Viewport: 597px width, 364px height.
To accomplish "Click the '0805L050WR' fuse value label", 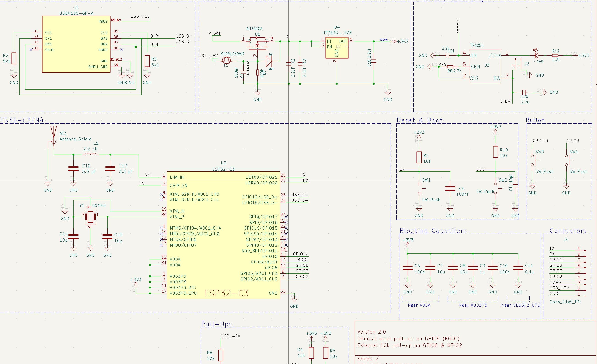I will tap(233, 54).
